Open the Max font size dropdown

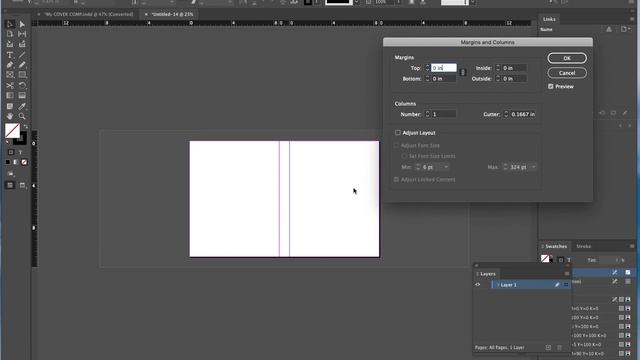click(x=533, y=167)
